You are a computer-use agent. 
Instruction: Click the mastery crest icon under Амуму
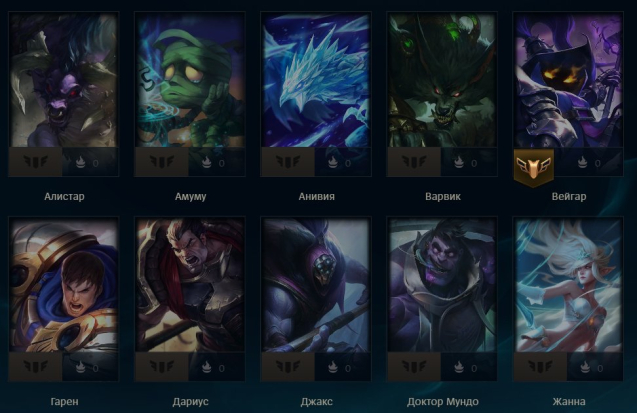click(x=162, y=162)
